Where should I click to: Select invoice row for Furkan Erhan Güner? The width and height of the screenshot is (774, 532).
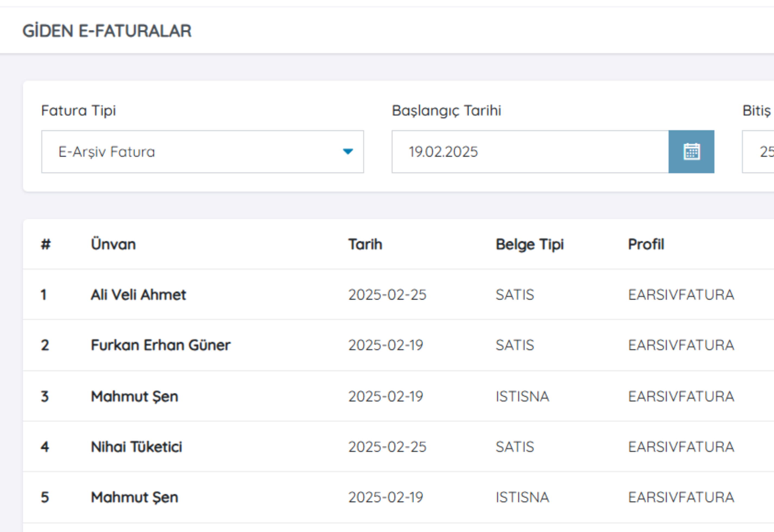(161, 345)
